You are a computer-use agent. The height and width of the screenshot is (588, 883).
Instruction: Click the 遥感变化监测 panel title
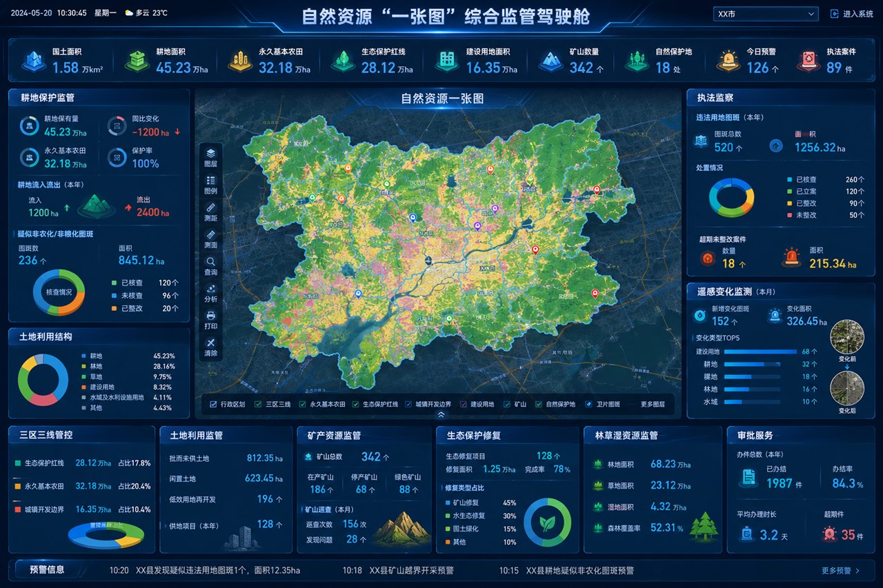pos(724,292)
